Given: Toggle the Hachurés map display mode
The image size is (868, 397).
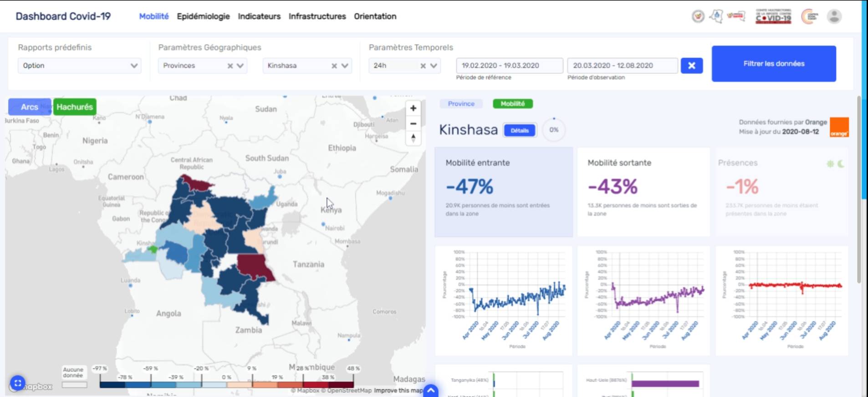Looking at the screenshot, I should (x=75, y=107).
